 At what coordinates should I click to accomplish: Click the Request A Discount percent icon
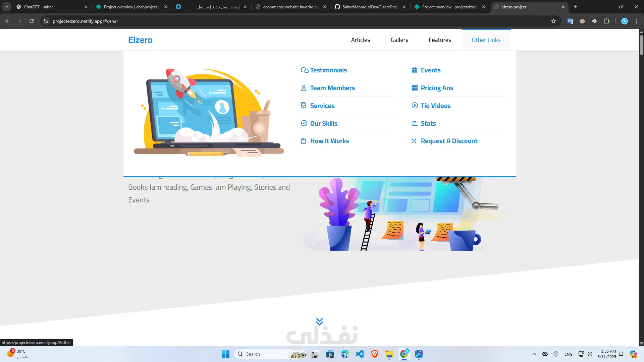coord(414,141)
